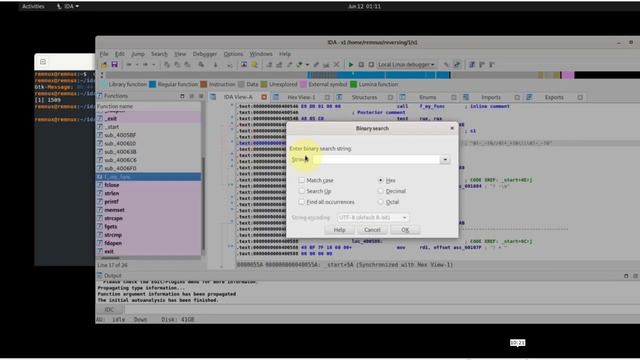
Task: Enable Find all occurrences checkbox
Action: (301, 202)
